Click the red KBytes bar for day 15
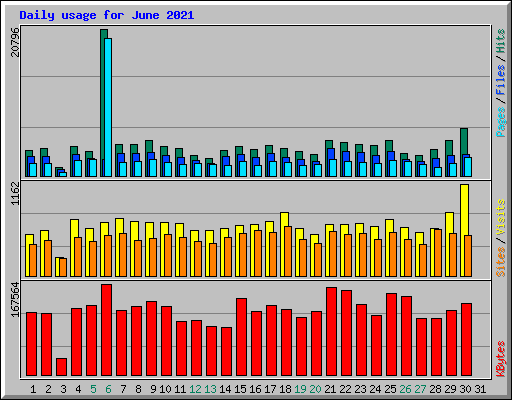The width and height of the screenshot is (512, 400). pos(241,337)
